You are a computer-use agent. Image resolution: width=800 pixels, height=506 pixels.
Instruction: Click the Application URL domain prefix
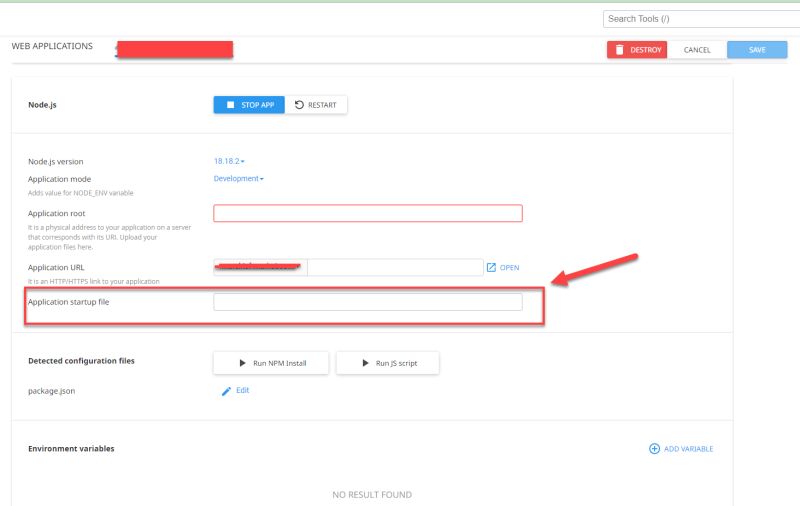coord(261,267)
